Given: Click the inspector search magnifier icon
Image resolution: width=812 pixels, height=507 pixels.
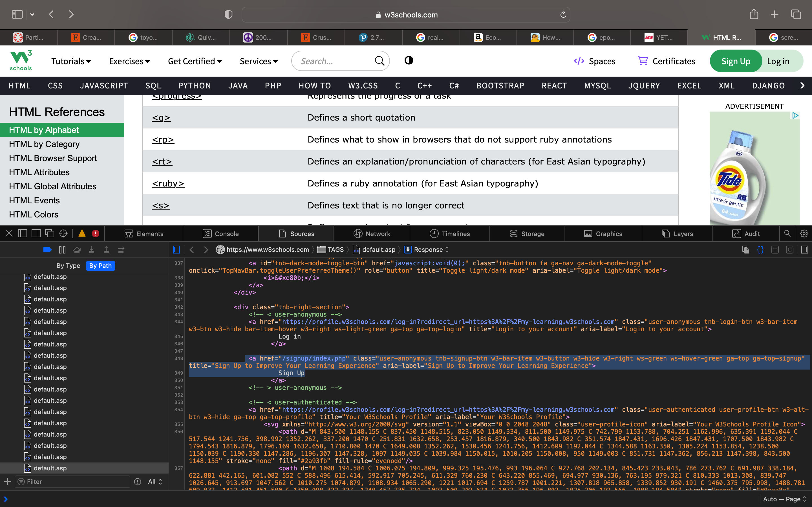Looking at the screenshot, I should click(787, 234).
